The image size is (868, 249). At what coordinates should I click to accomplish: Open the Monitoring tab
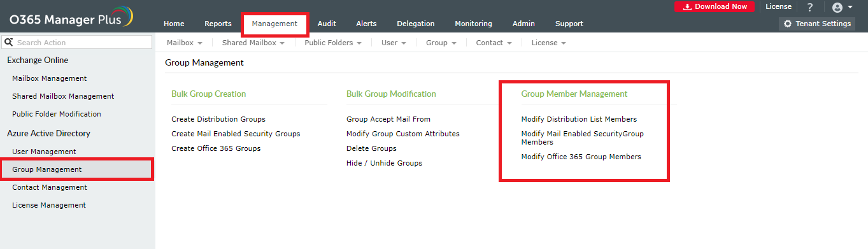coord(473,24)
